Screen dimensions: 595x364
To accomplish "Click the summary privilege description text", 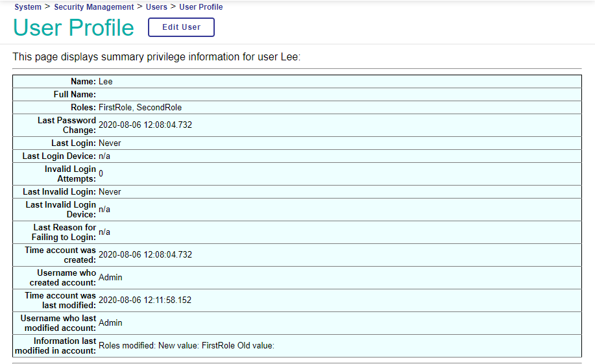I will pos(156,57).
